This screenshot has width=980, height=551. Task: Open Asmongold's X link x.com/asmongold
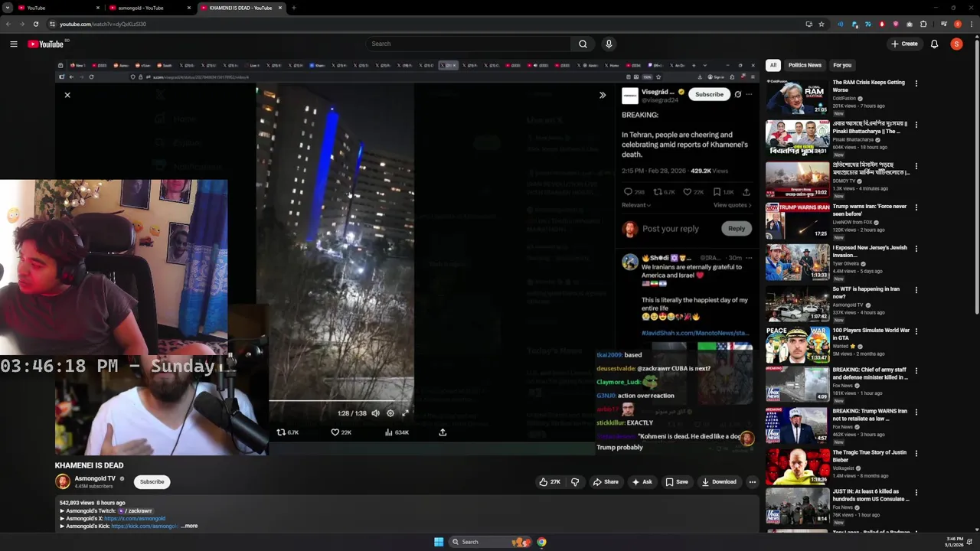[135, 518]
